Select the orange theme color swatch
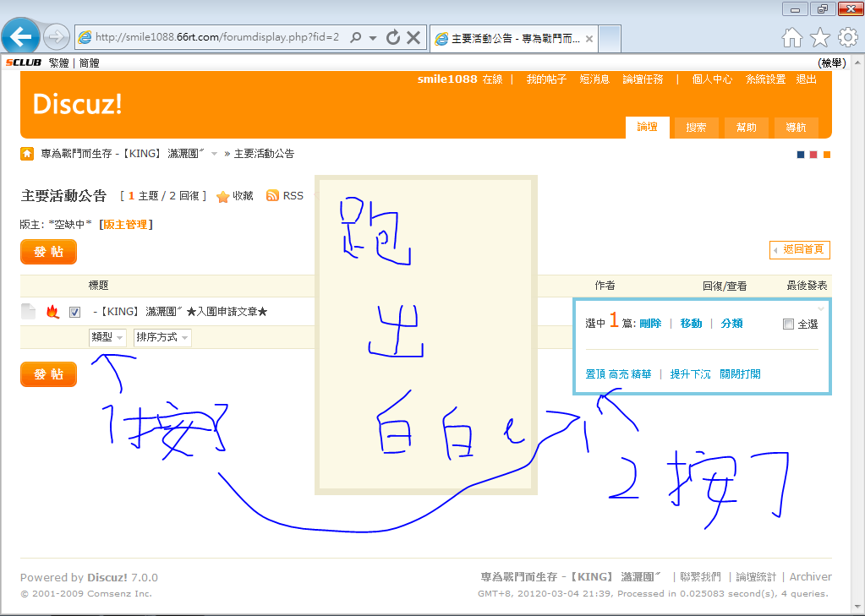This screenshot has width=865, height=616. pos(826,155)
